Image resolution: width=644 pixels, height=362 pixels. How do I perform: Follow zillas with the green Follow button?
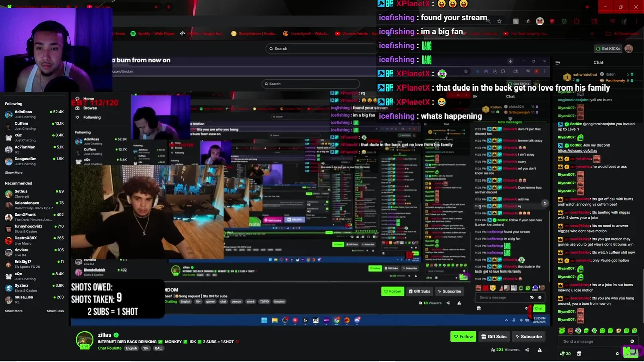(463, 336)
